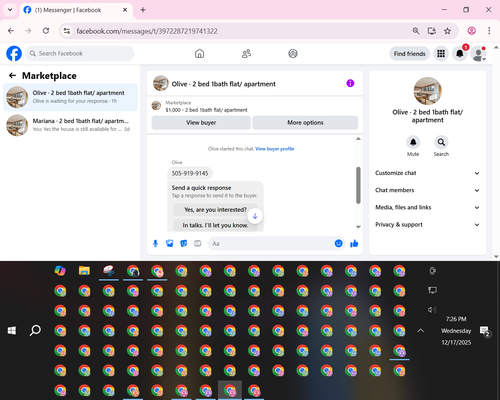Send quick response "Yes, are you interested?"
Viewport: 500px width, 400px height.
click(x=215, y=210)
